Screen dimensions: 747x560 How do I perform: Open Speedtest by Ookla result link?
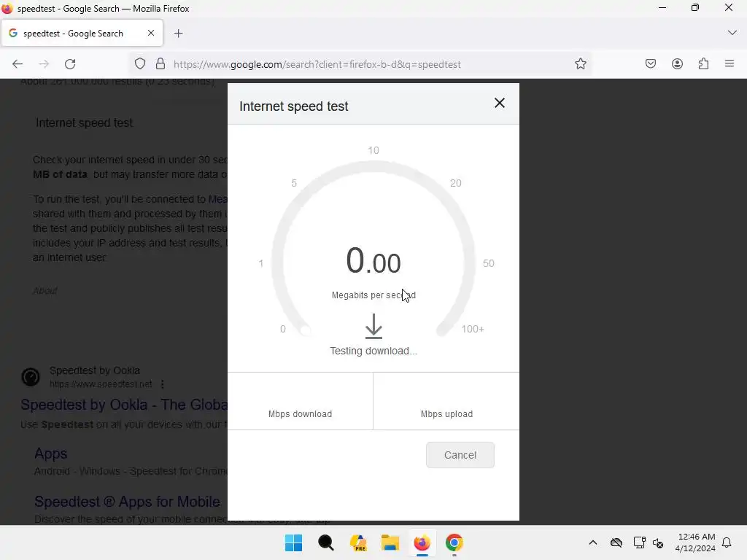pos(124,405)
